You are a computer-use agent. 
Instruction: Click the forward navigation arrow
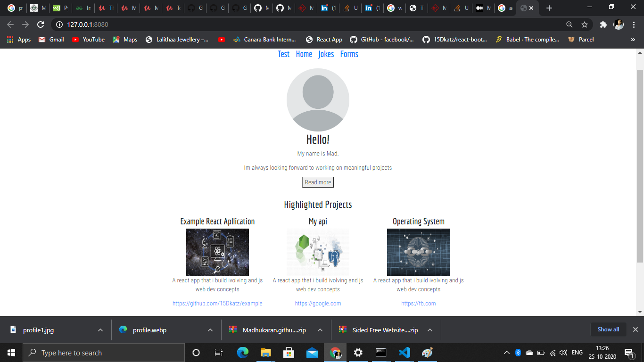25,25
